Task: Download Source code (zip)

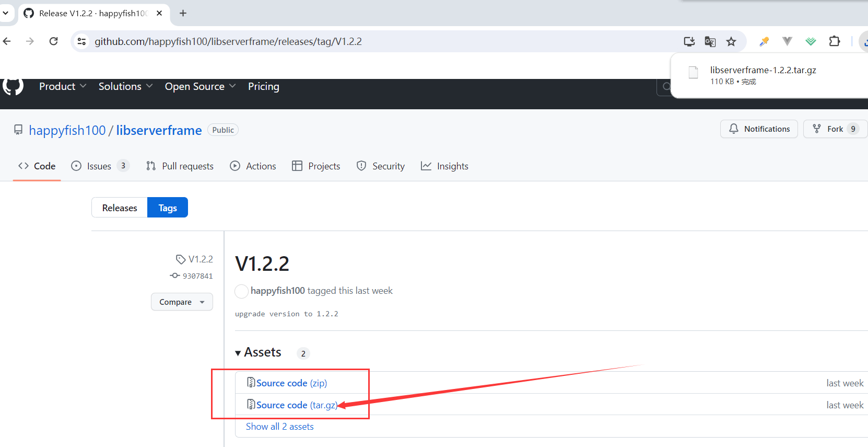Action: [x=291, y=383]
